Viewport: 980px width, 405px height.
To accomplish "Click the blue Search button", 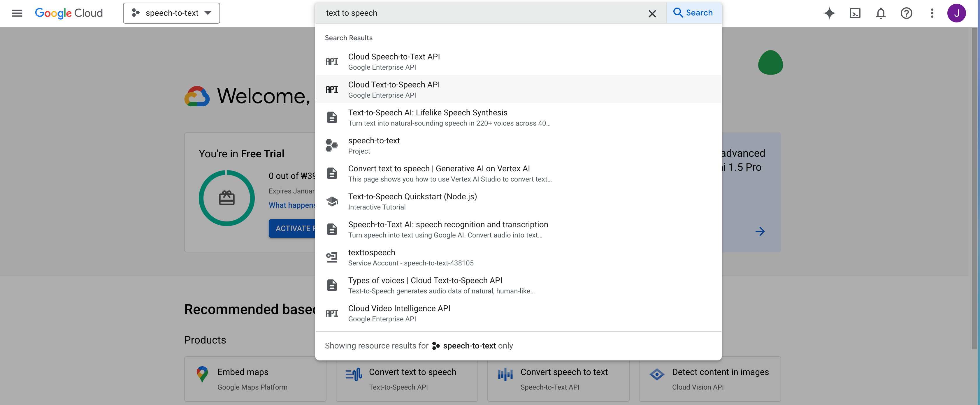I will [693, 13].
